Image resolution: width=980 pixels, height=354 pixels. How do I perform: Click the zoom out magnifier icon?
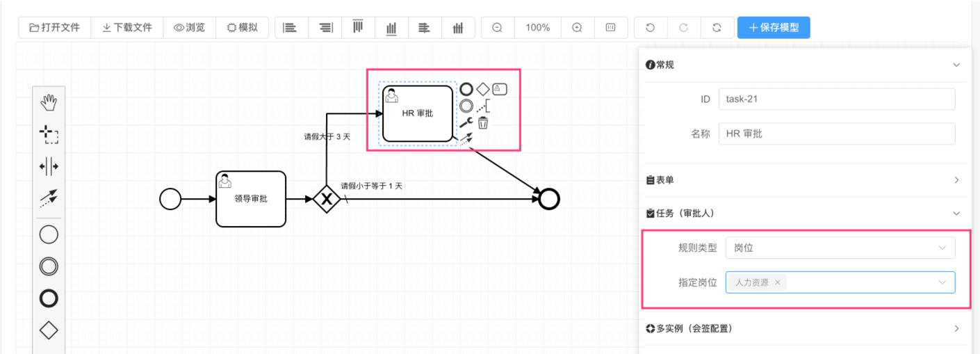498,28
